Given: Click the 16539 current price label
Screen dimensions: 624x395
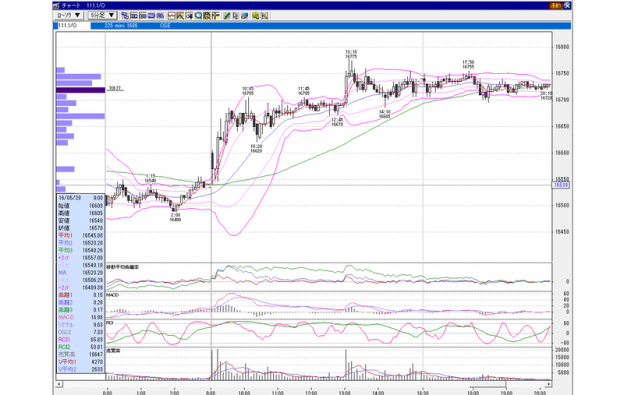Looking at the screenshot, I should [561, 185].
